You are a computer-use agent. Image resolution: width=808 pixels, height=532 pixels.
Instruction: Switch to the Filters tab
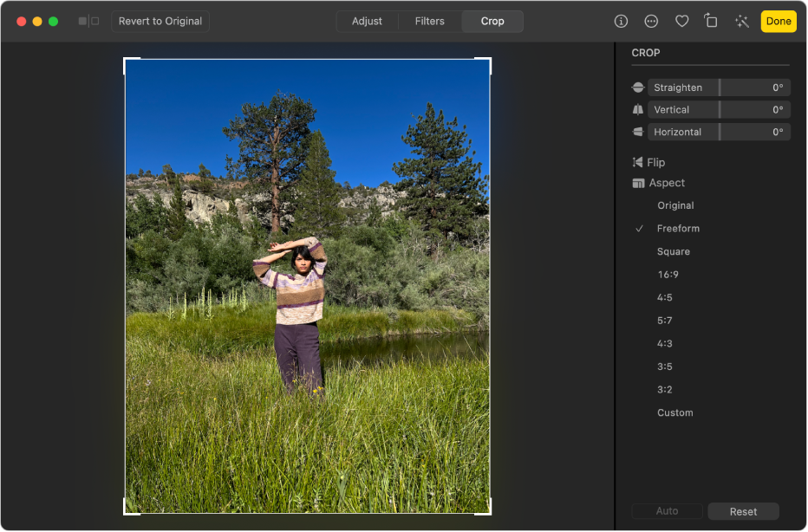coord(429,21)
